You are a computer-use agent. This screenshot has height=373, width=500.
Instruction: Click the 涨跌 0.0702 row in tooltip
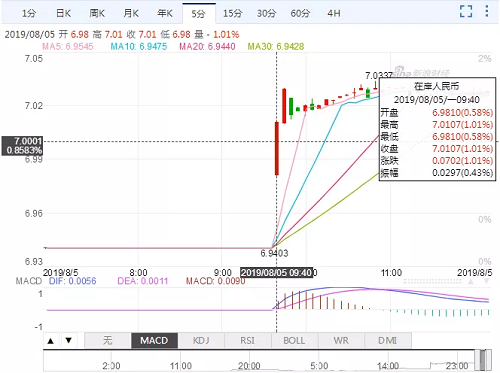point(437,161)
